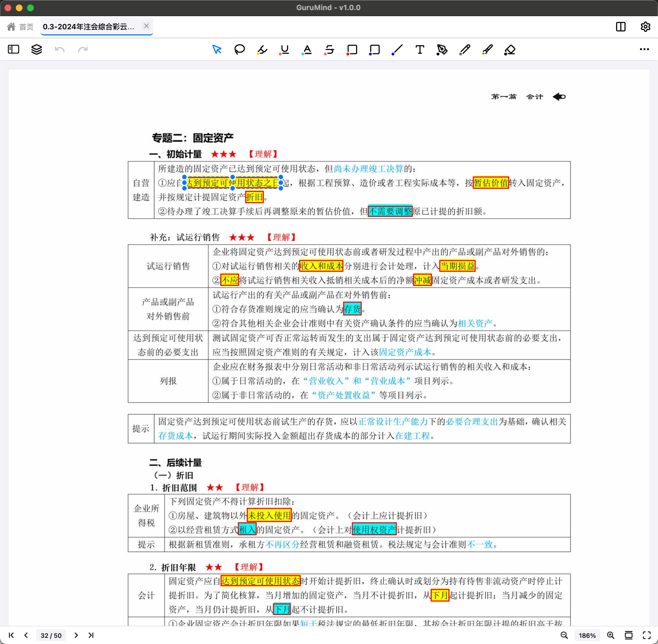
Task: Close the 0.3-2024年注会综合彩云 tab
Action: (146, 26)
